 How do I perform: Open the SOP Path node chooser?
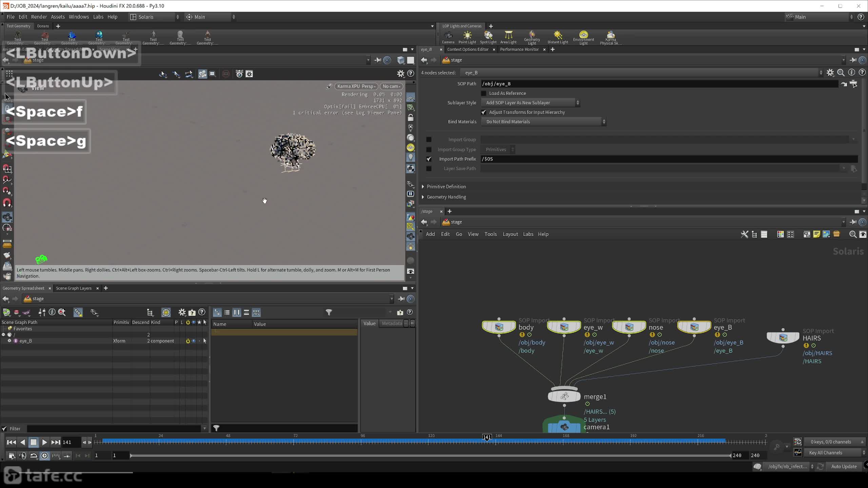(x=854, y=84)
